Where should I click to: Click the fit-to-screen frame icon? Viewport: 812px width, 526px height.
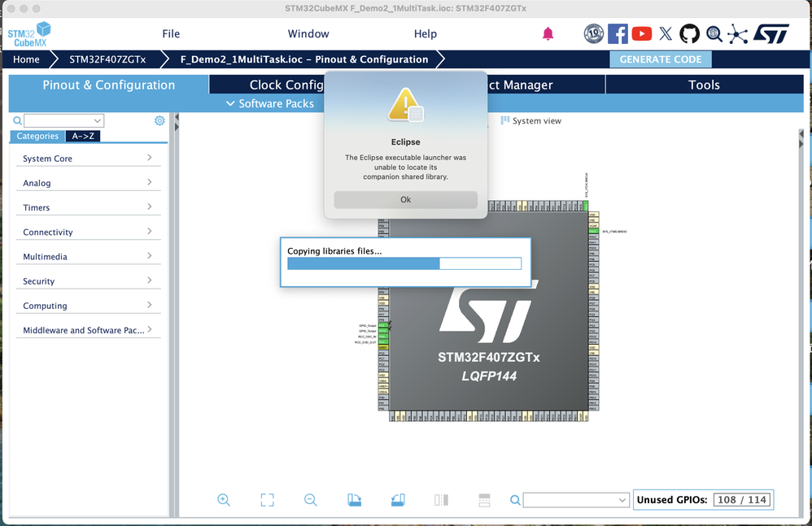(267, 500)
